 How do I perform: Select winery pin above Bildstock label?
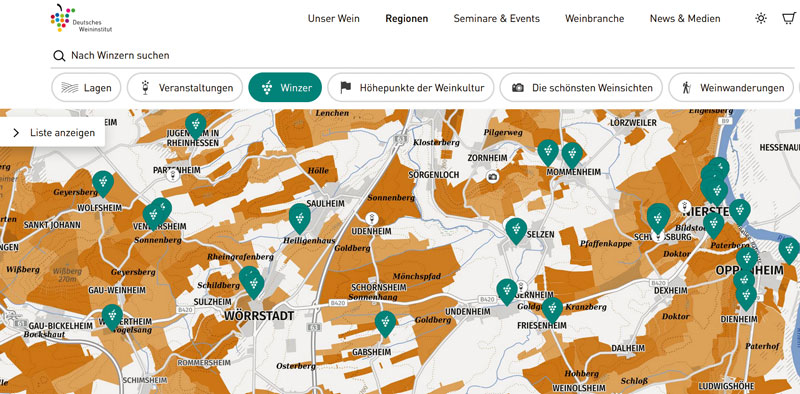click(x=714, y=224)
